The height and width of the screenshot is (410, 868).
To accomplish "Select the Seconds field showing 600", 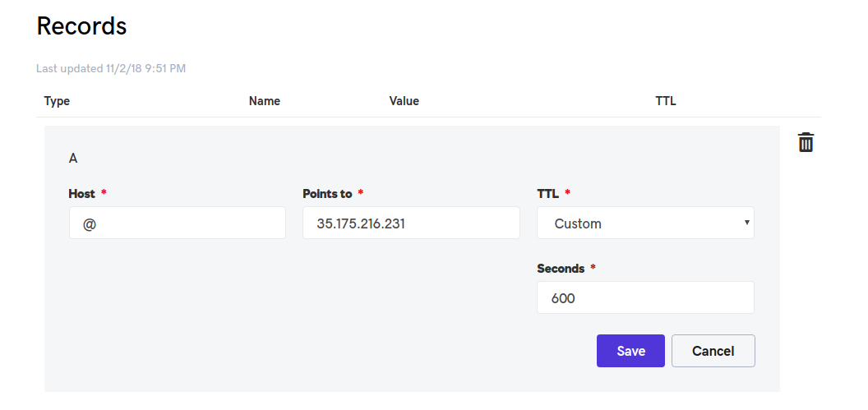I will (x=645, y=297).
